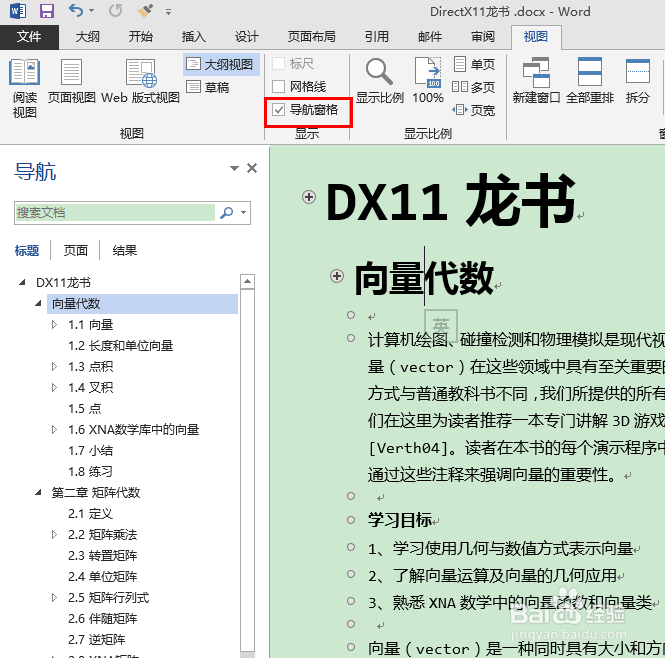Click outline plus symbol beside 向量代数 heading
This screenshot has height=658, width=665.
coord(337,276)
